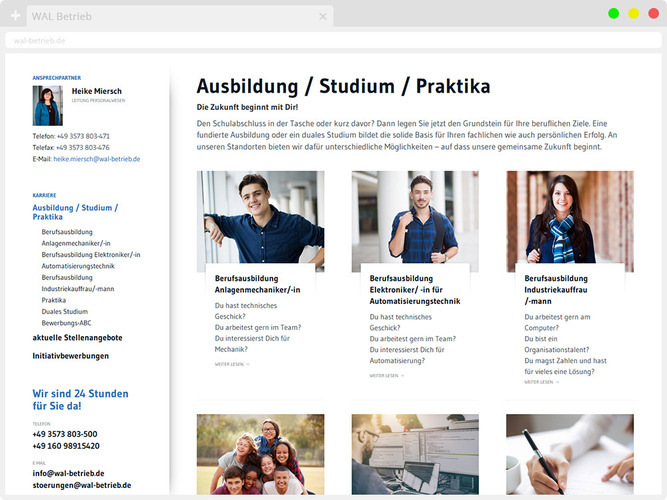Viewport: 667px width, 500px height.
Task: Select Berufsausbildung Elektroniker/-in sidebar item
Action: (x=91, y=254)
